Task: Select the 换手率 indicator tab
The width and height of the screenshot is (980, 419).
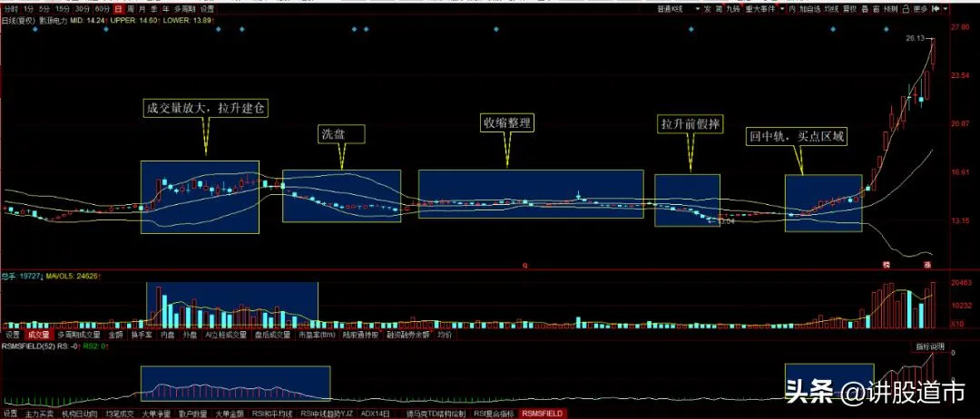Action: (142, 335)
